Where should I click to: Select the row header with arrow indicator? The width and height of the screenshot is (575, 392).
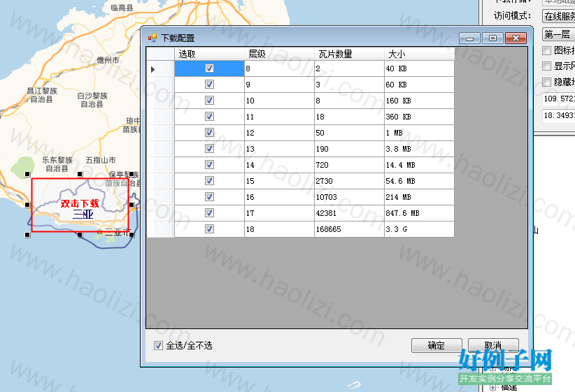click(160, 68)
